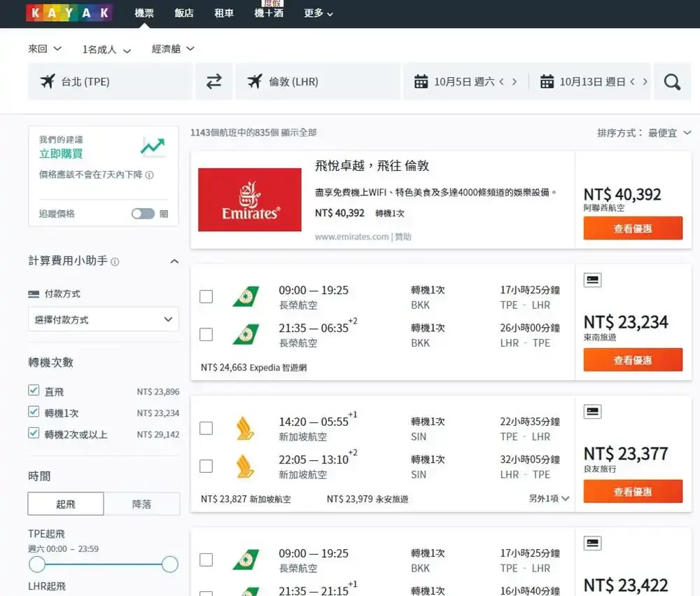Open the 經濟艙 cabin class dropdown
The height and width of the screenshot is (596, 700).
point(173,49)
